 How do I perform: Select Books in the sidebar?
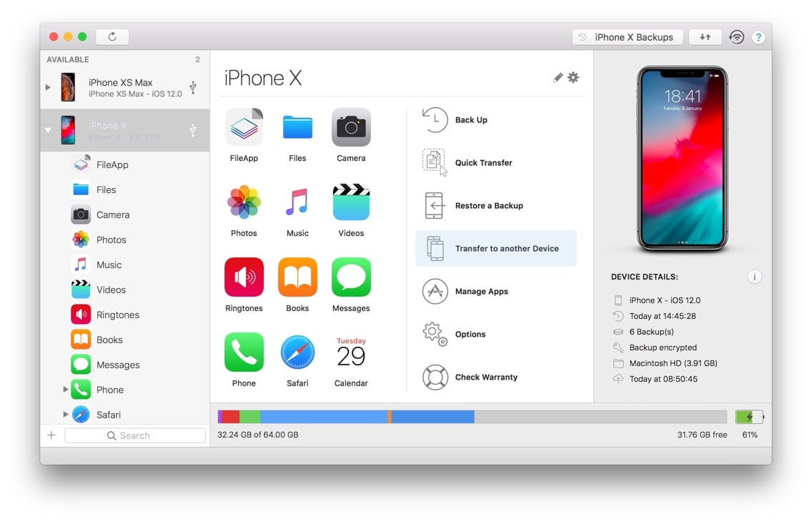125,340
